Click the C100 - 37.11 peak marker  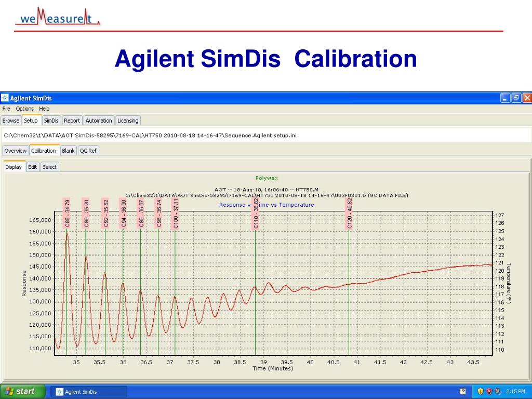coord(175,214)
